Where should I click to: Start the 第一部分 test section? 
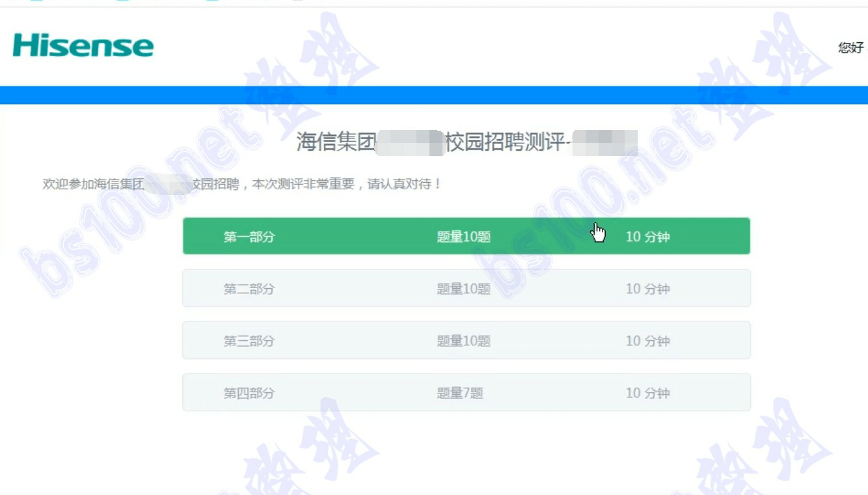pos(467,236)
